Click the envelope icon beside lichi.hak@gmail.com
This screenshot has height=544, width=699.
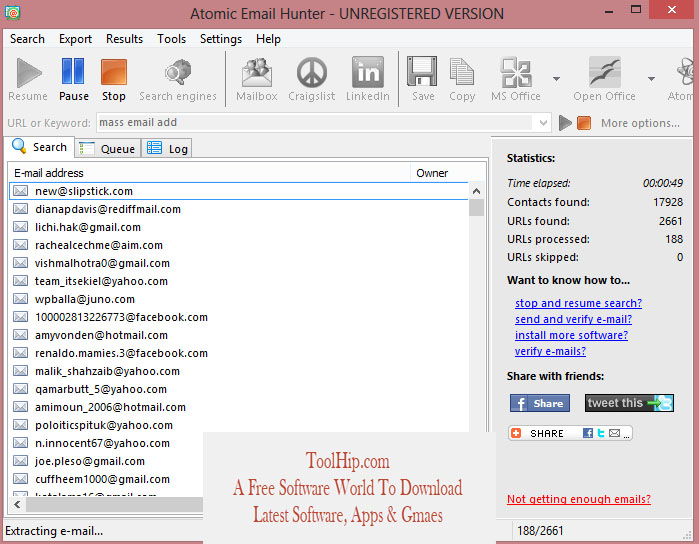pyautogui.click(x=20, y=227)
